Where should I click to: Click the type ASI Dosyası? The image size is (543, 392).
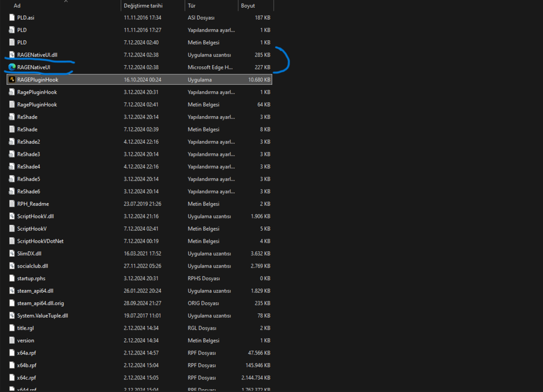(x=201, y=17)
